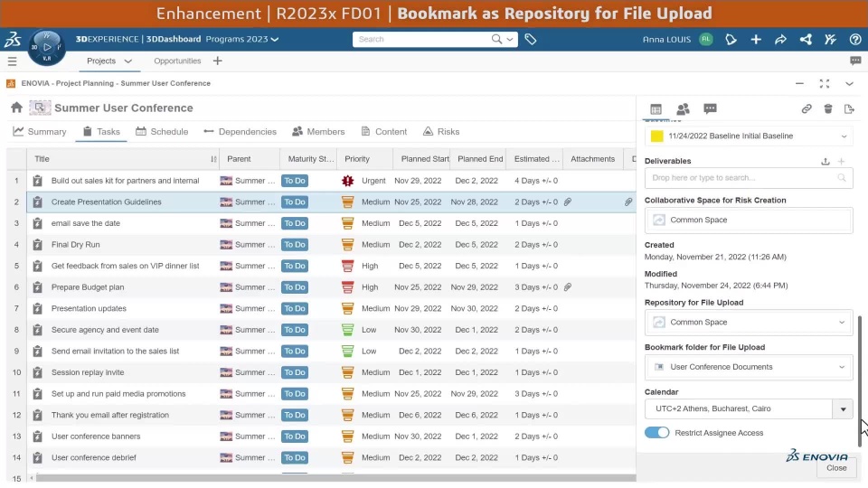
Task: Switch to the Content tab
Action: click(x=383, y=132)
